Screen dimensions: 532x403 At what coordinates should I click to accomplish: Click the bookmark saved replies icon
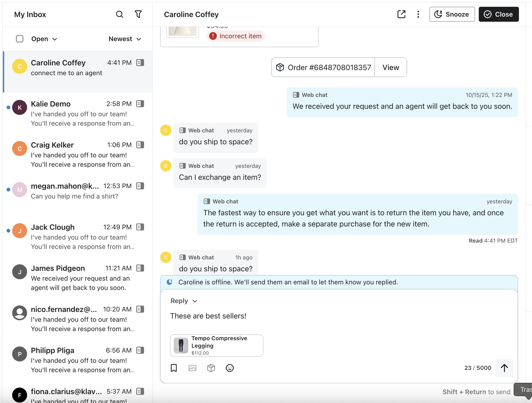pyautogui.click(x=174, y=368)
